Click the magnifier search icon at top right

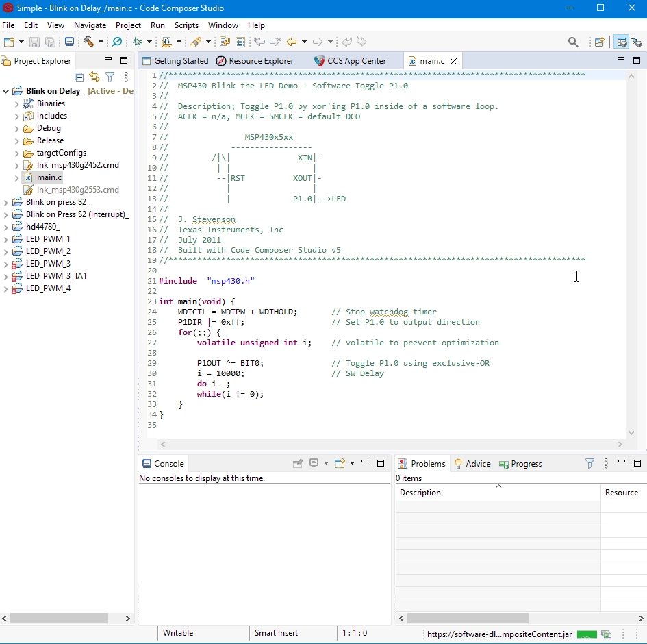point(573,42)
